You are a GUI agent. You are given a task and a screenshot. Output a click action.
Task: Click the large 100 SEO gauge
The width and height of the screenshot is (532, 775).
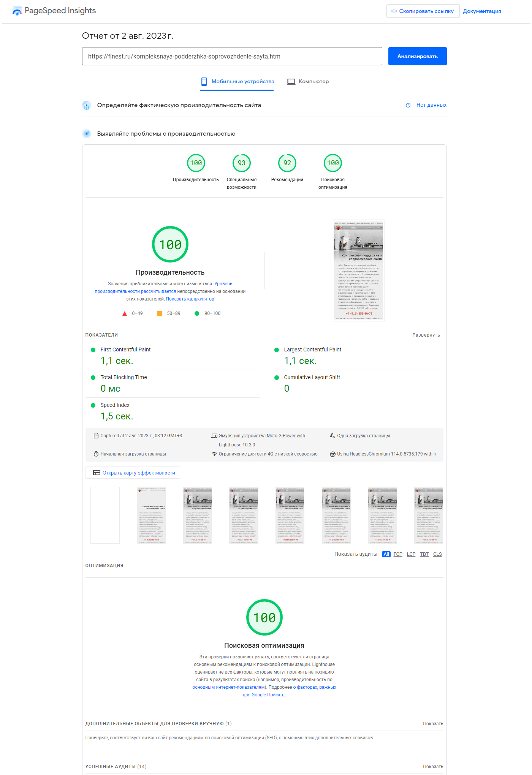pos(264,617)
